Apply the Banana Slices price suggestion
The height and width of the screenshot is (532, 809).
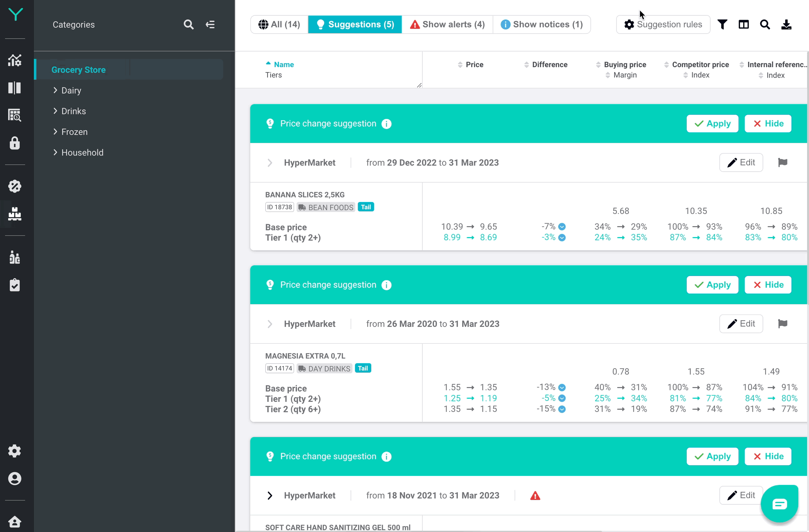point(713,124)
